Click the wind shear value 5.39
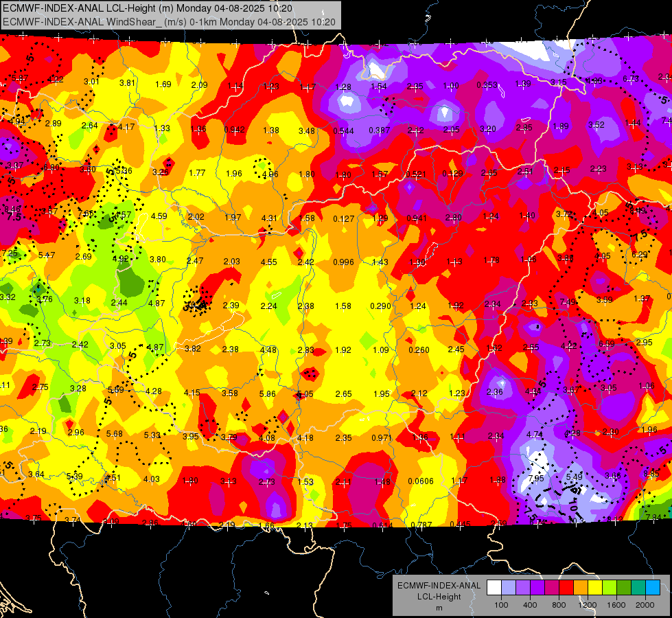Screen dimensions: 672x618 (x=75, y=476)
